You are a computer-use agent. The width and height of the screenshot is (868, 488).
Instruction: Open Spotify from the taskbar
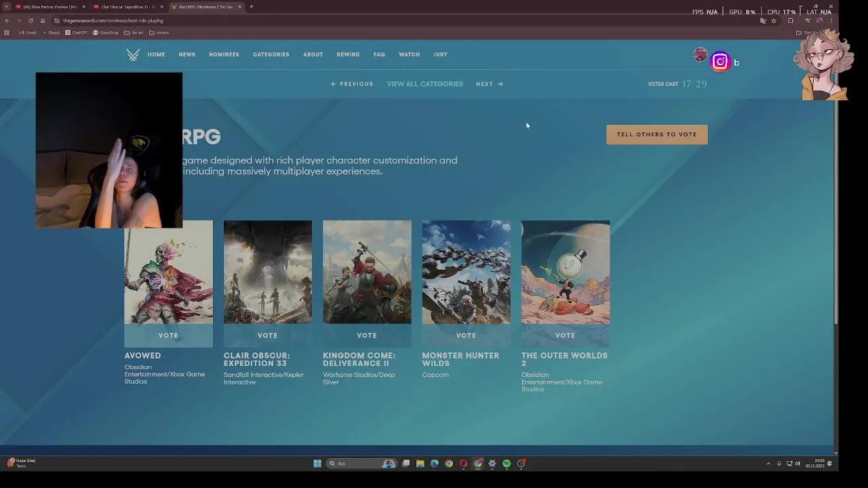(507, 464)
